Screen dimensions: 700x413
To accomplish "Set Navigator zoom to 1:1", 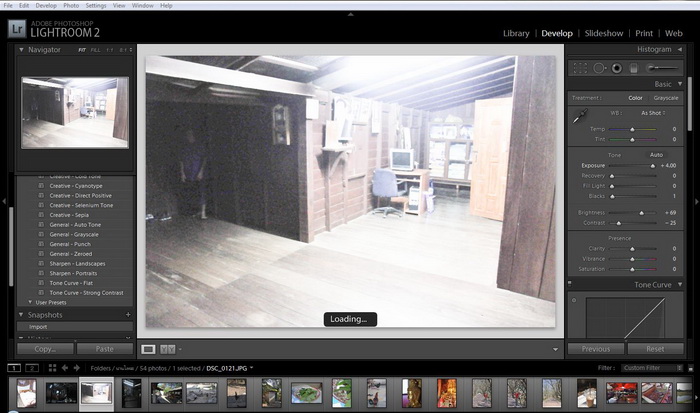I will (x=110, y=50).
